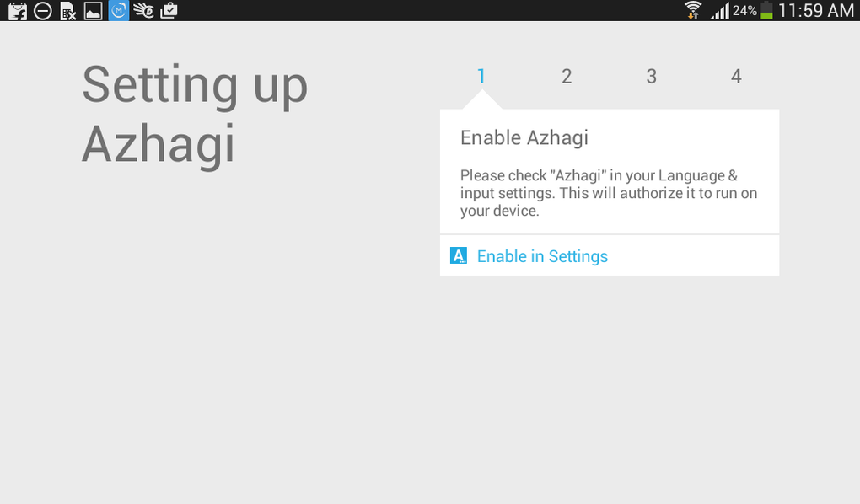Viewport: 860px width, 504px height.
Task: Tap the cellular signal strength indicator
Action: click(718, 11)
